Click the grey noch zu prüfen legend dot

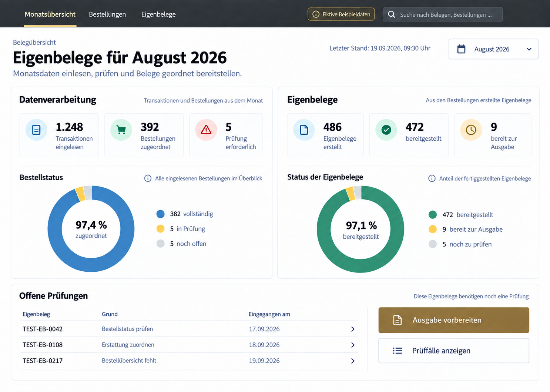click(433, 244)
